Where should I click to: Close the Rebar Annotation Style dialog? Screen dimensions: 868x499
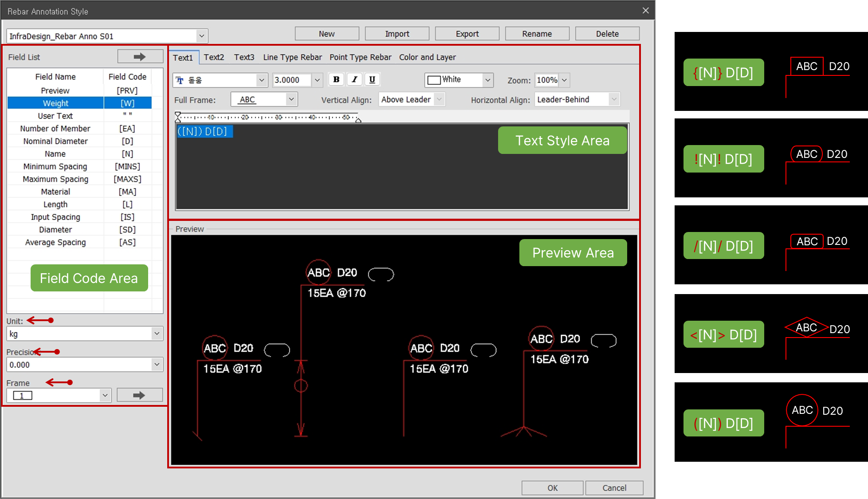[x=646, y=11]
